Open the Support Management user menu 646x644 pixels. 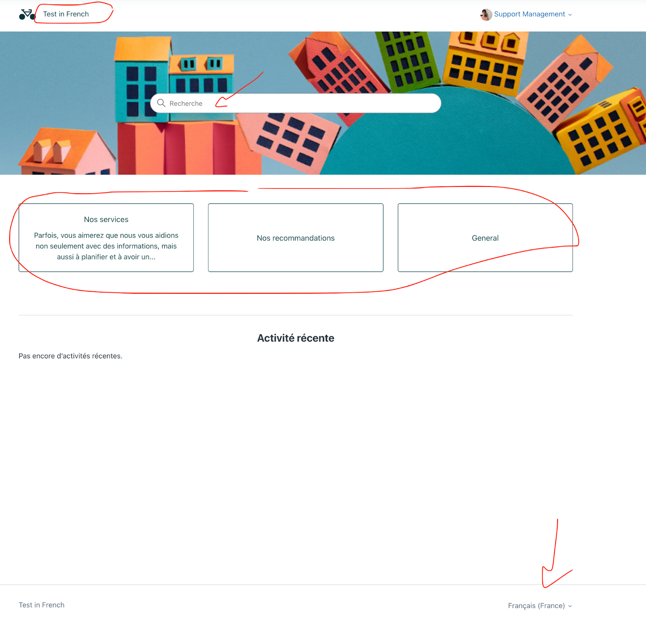tap(526, 15)
